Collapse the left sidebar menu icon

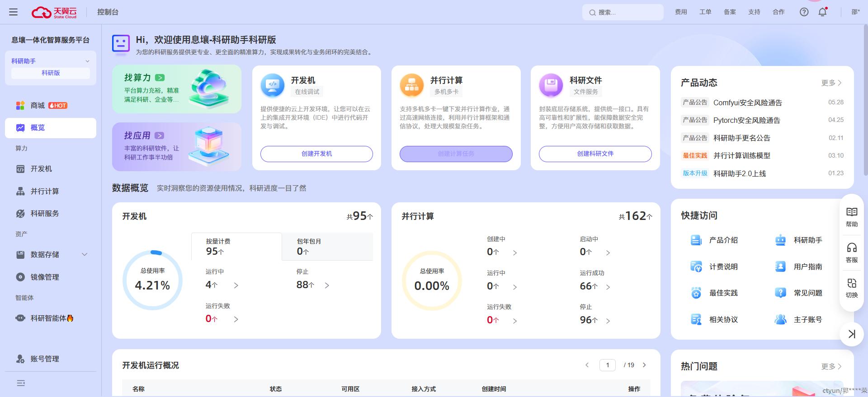pyautogui.click(x=21, y=383)
